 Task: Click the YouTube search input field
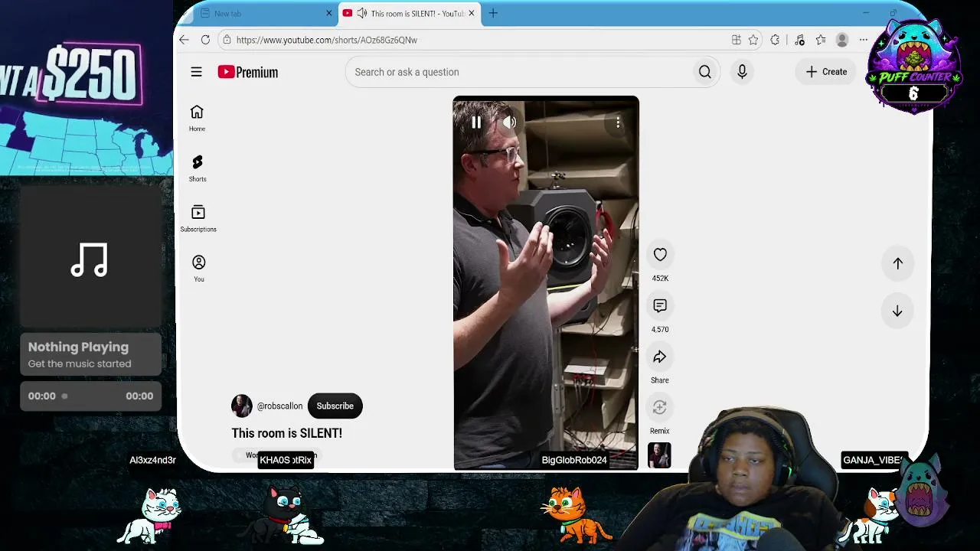[x=521, y=72]
